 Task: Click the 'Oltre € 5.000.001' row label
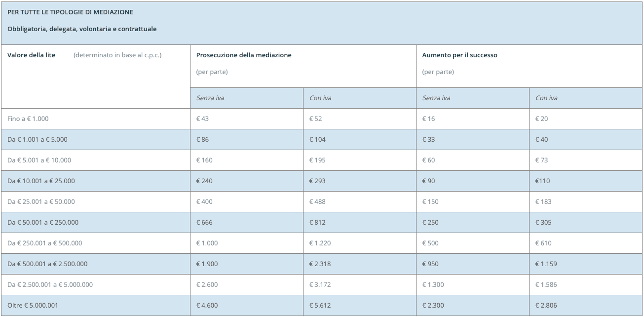33,306
